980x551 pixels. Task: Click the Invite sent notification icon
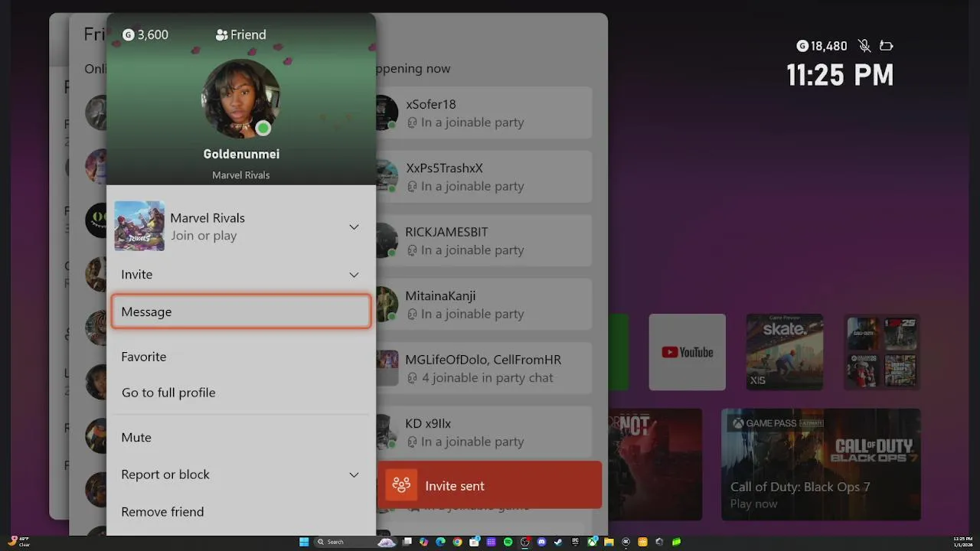pos(401,485)
